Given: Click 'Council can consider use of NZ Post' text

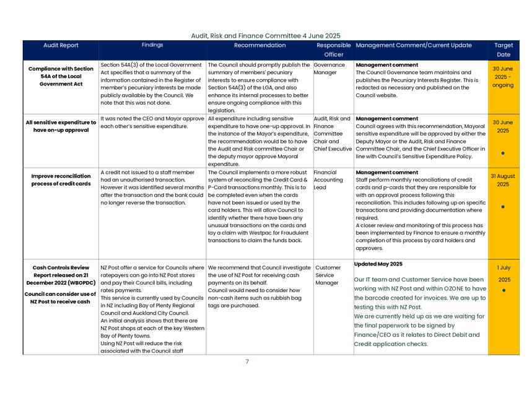Looking at the screenshot, I should pos(60,298).
